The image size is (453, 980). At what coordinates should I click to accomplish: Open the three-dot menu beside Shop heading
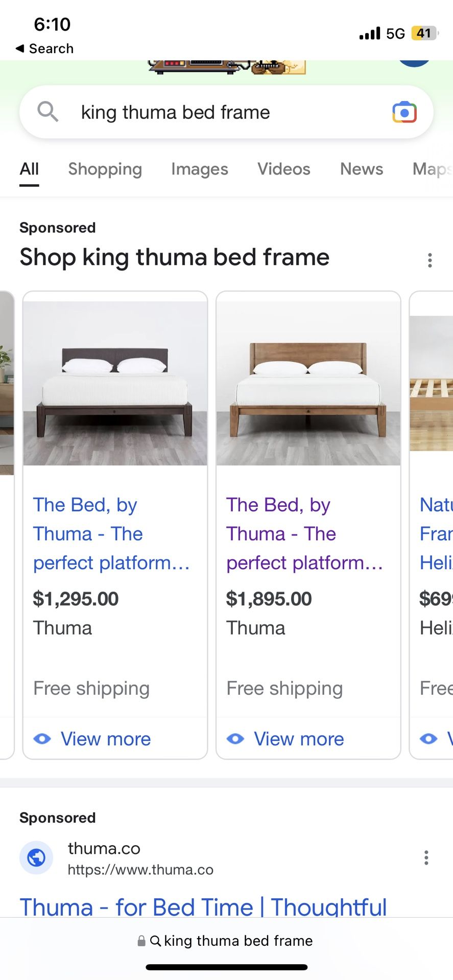point(430,260)
